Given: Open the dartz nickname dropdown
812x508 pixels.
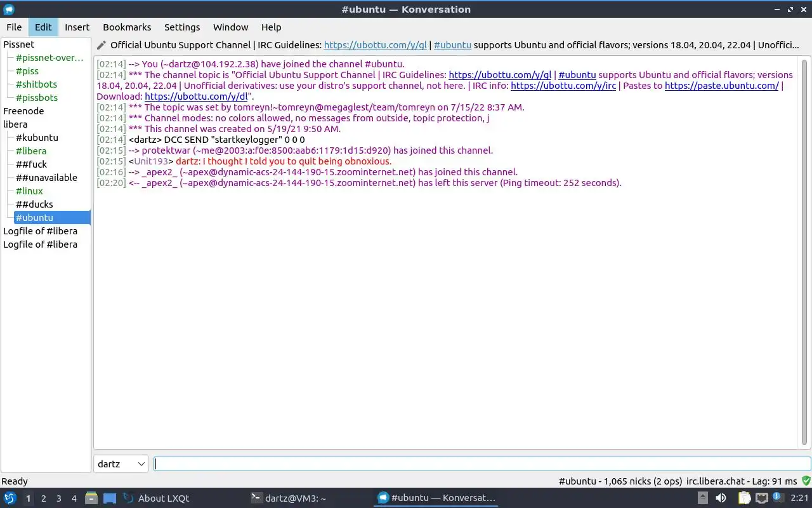Looking at the screenshot, I should point(121,464).
